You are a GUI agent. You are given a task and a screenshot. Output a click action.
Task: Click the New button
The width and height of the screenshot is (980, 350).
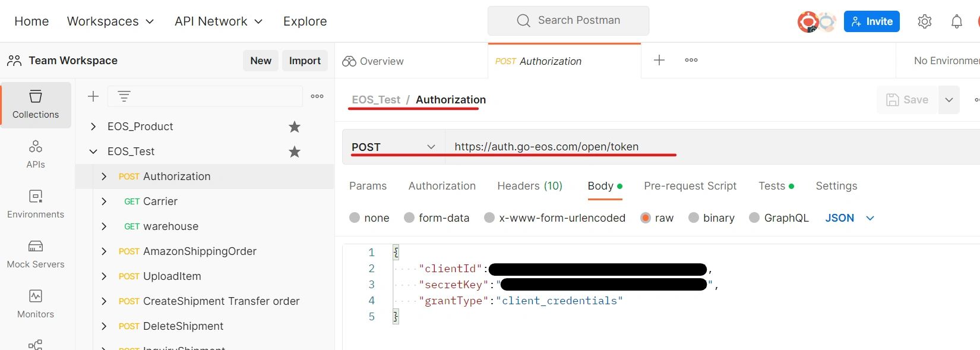(261, 61)
